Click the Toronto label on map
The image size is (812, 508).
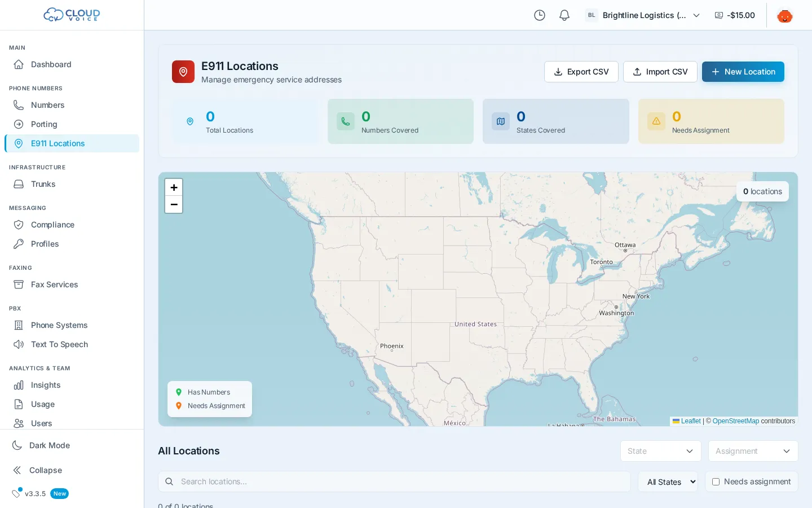pyautogui.click(x=601, y=262)
